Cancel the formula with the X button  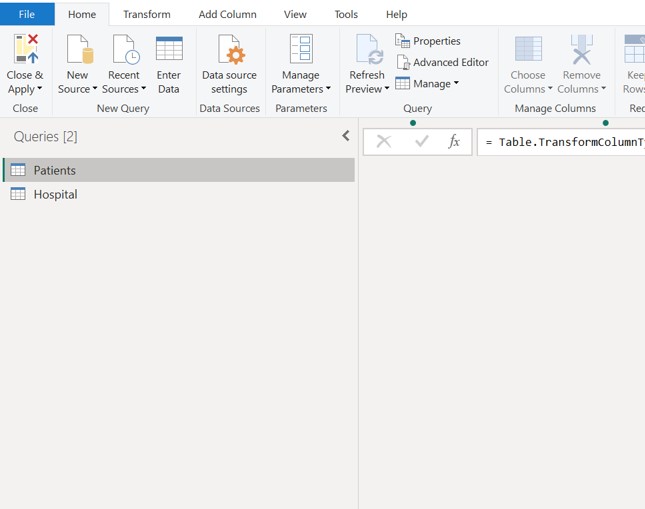[x=383, y=142]
